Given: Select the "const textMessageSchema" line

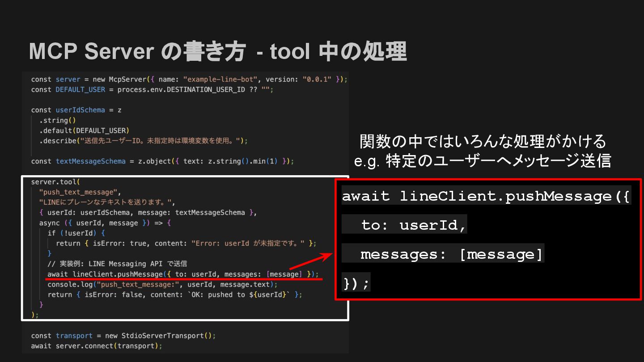Looking at the screenshot, I should (x=162, y=161).
